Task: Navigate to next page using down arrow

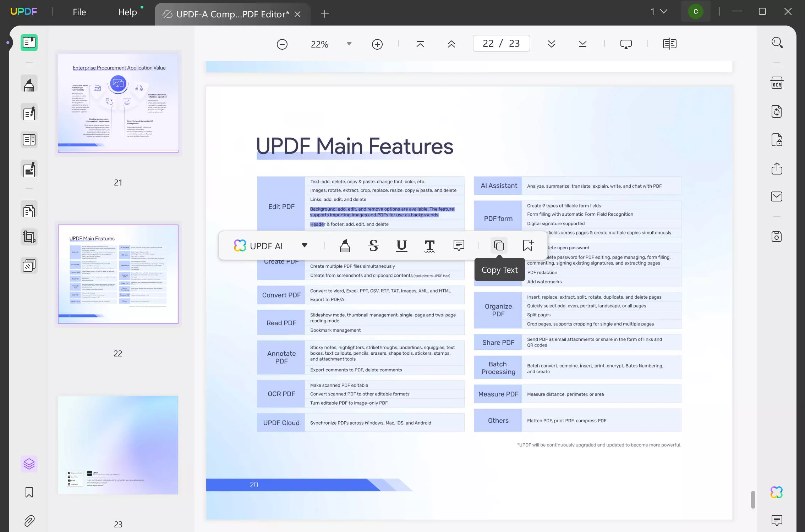Action: [551, 43]
